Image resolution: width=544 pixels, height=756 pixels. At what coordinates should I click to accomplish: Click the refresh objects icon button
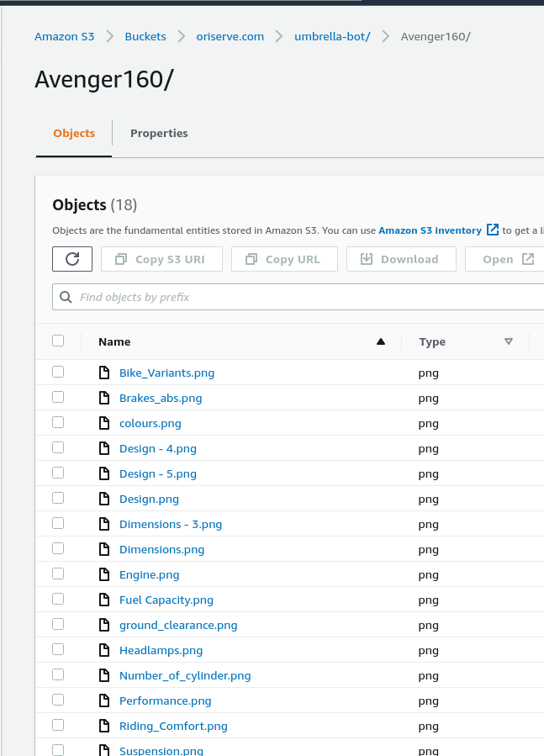pos(72,259)
